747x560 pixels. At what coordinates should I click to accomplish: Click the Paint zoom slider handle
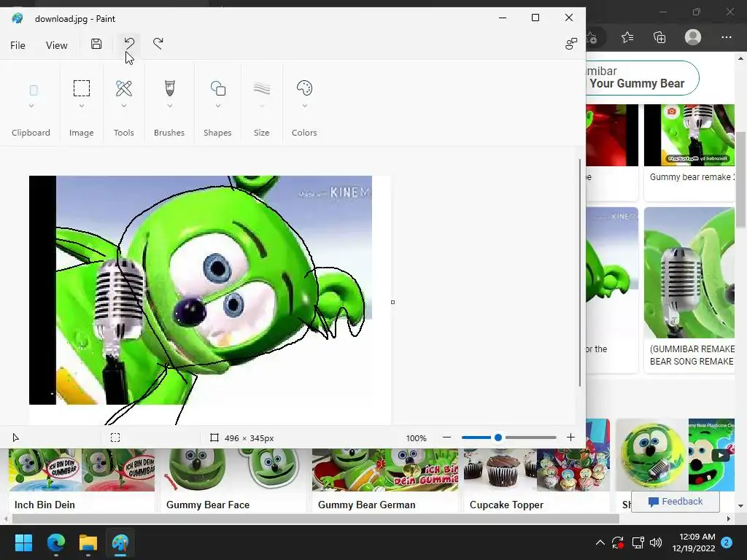pos(498,437)
